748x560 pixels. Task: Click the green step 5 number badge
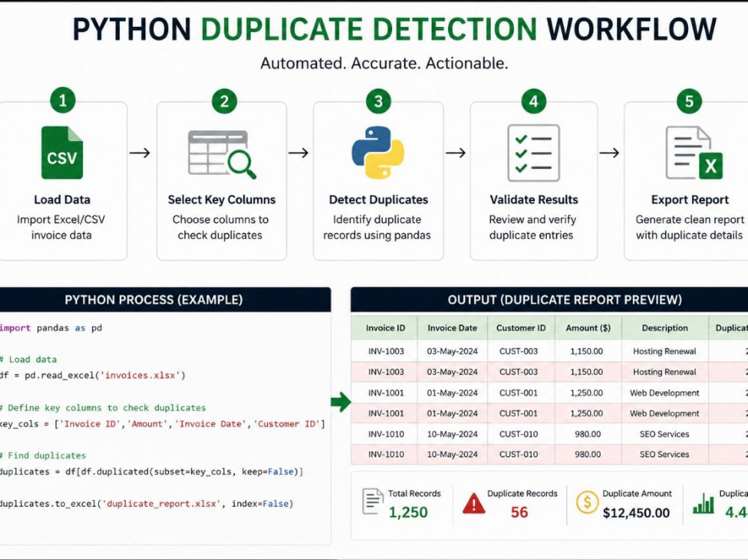[690, 101]
